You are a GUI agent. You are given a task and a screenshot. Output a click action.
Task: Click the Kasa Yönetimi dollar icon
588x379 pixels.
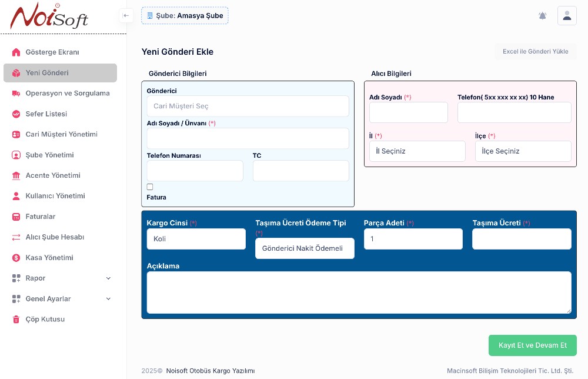coord(16,258)
